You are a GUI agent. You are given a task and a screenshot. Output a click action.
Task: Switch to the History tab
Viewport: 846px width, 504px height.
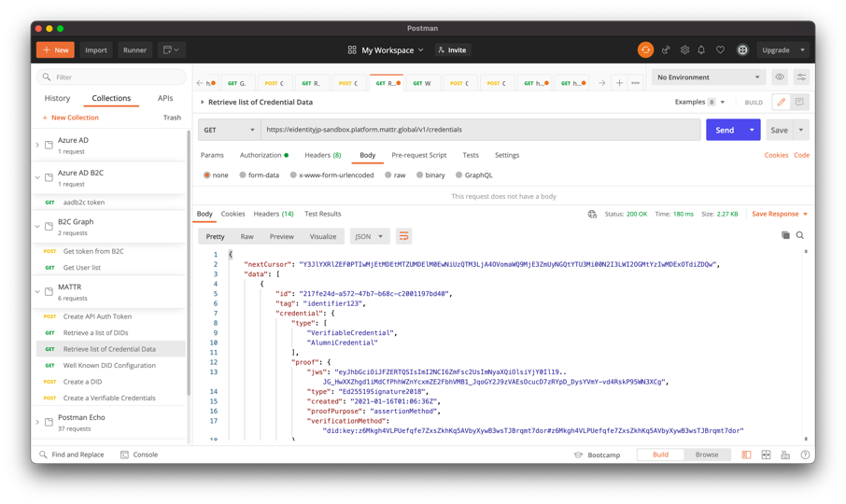pos(57,98)
